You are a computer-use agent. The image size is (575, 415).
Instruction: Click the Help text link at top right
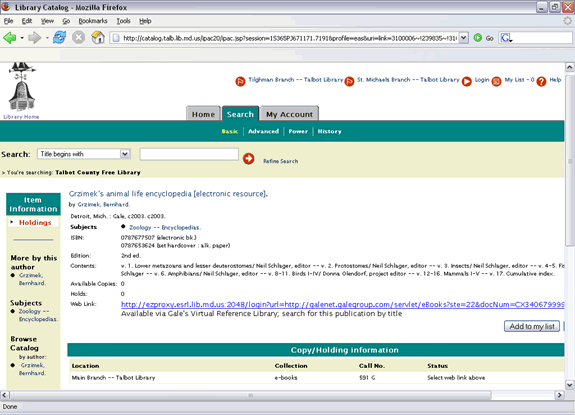(555, 80)
